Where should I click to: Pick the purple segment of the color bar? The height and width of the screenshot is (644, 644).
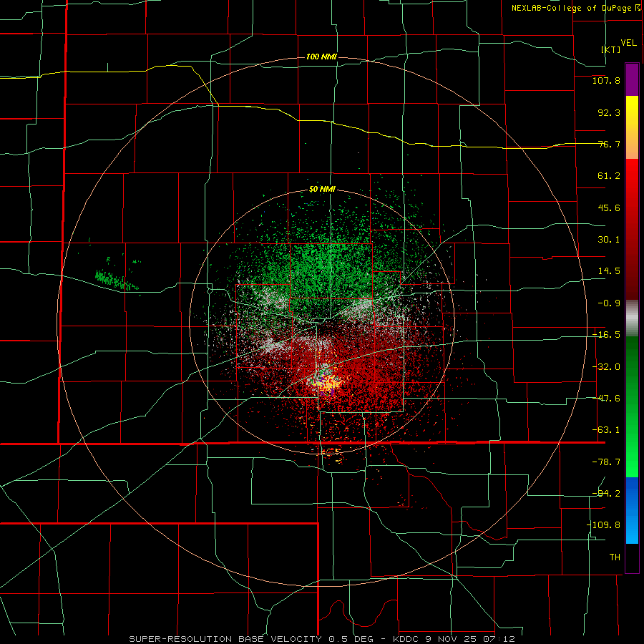coord(632,79)
